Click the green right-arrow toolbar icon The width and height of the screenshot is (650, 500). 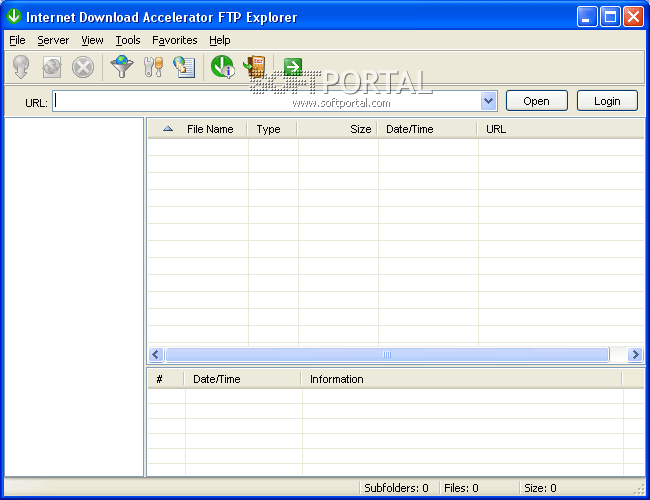pyautogui.click(x=293, y=66)
